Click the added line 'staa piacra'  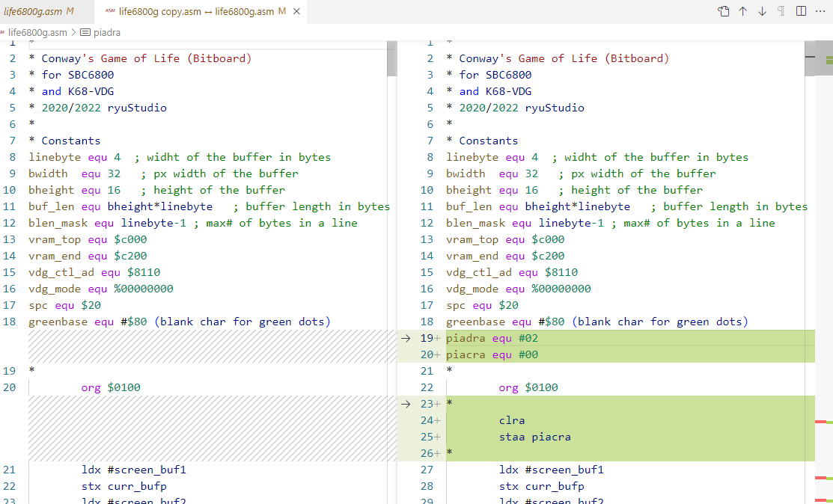pyautogui.click(x=534, y=437)
